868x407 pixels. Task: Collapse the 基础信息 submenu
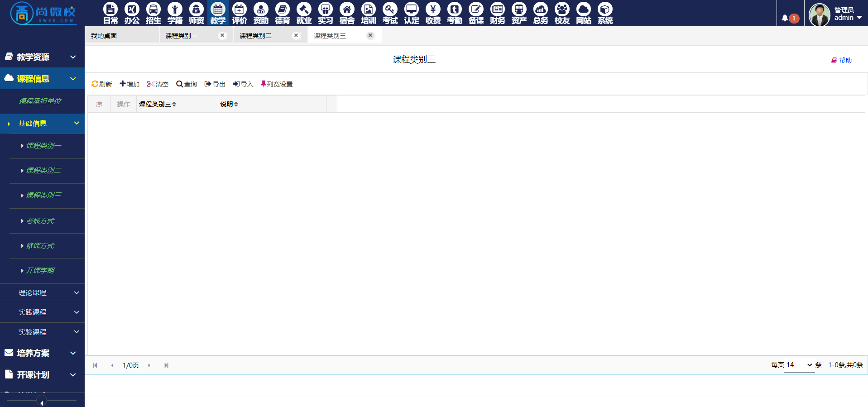click(42, 124)
